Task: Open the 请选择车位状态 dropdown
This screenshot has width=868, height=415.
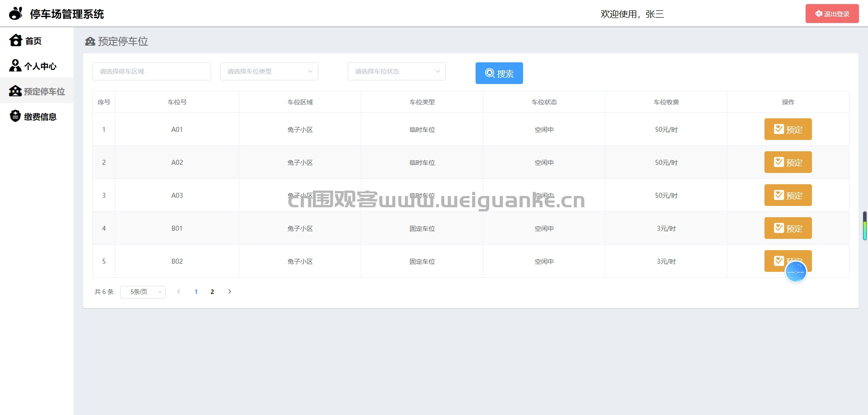Action: point(396,71)
